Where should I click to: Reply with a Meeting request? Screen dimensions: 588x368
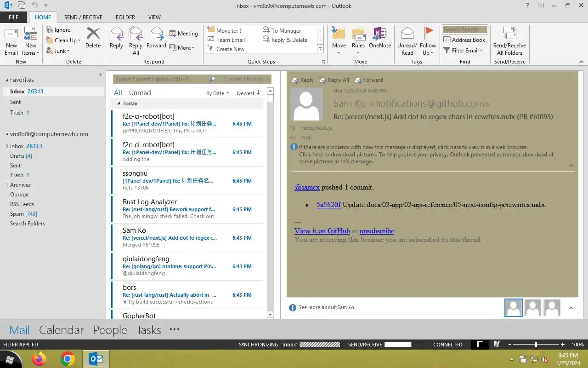click(x=184, y=34)
